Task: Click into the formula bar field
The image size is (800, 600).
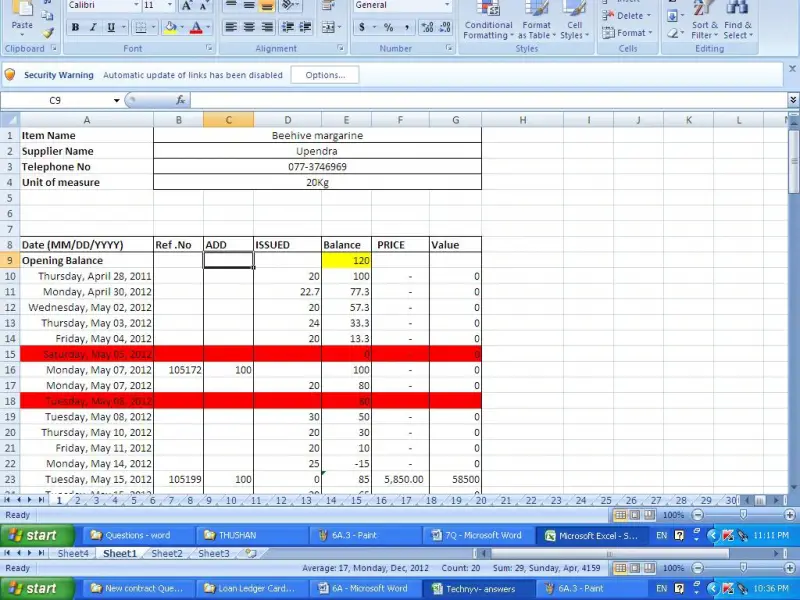Action: [490, 100]
